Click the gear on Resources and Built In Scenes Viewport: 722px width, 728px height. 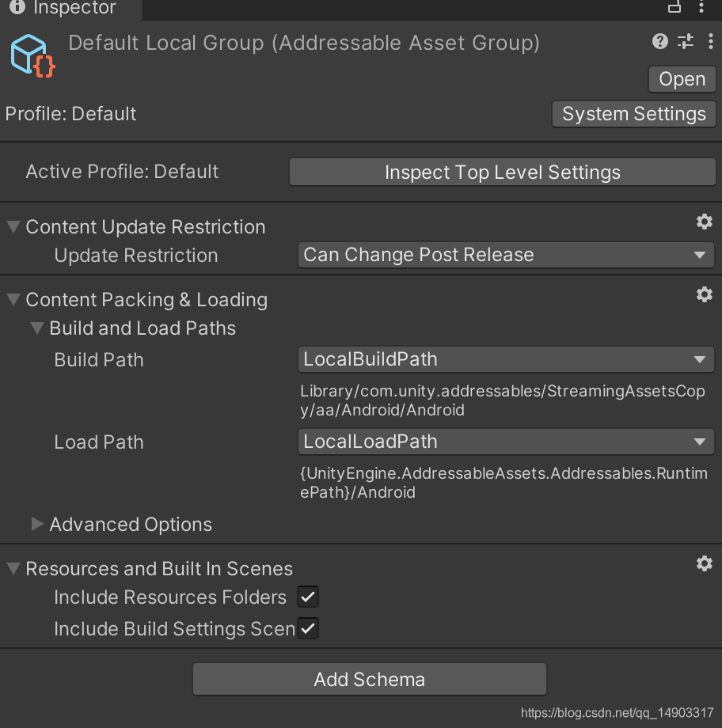(704, 563)
